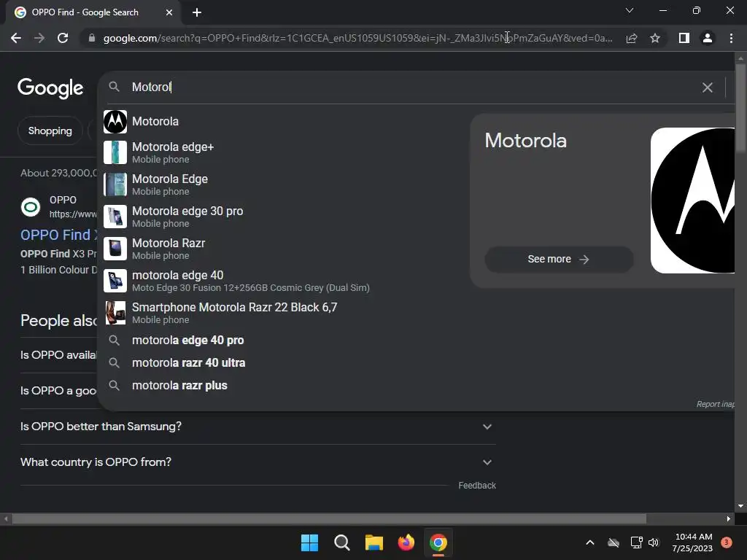
Task: Bookmark this tab with the star
Action: [x=655, y=38]
